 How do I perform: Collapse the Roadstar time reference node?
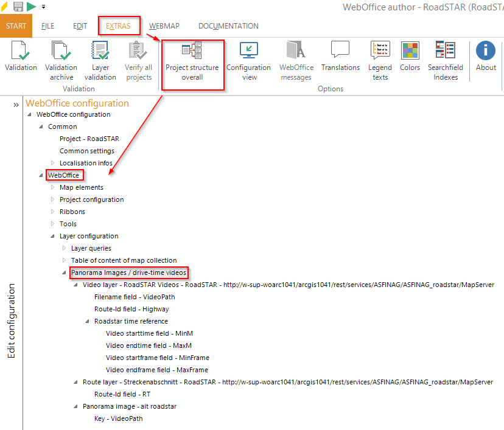86,321
